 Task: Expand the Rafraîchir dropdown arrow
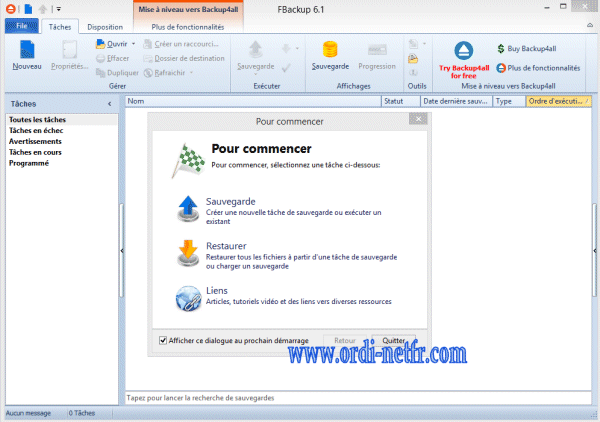pos(191,73)
